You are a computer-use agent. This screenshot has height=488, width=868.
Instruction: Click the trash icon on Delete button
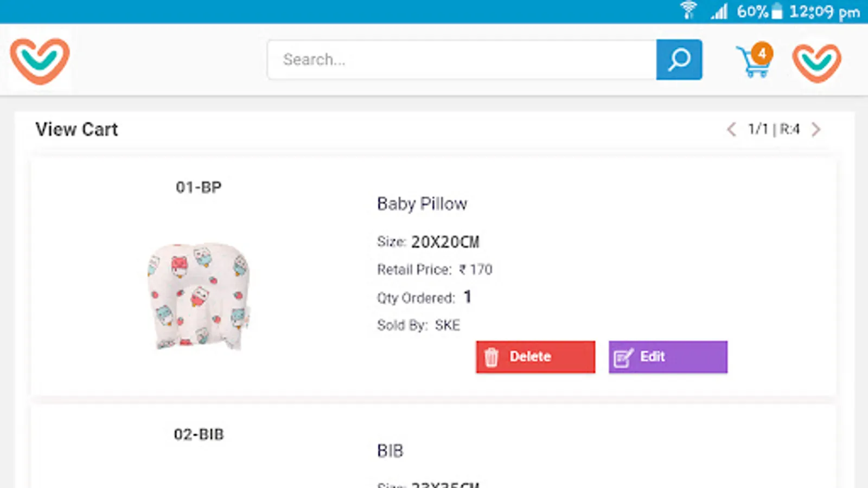coord(491,357)
